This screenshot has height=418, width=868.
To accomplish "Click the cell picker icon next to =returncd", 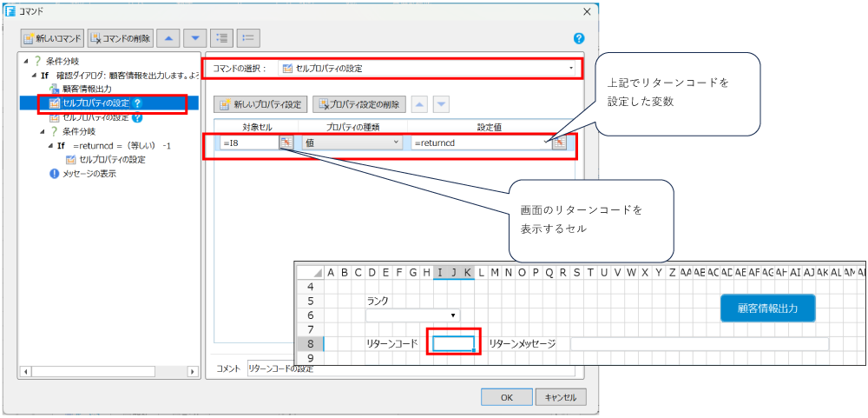I will pyautogui.click(x=559, y=143).
